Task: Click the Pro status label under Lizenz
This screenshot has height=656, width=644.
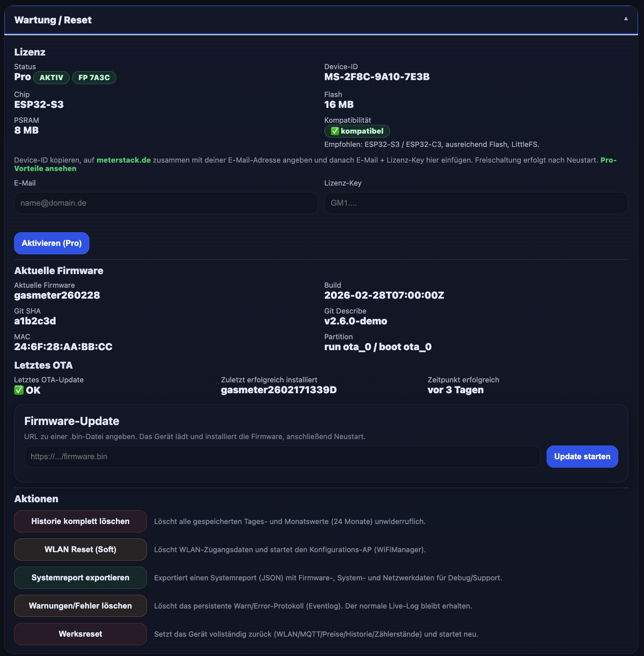Action: 22,77
